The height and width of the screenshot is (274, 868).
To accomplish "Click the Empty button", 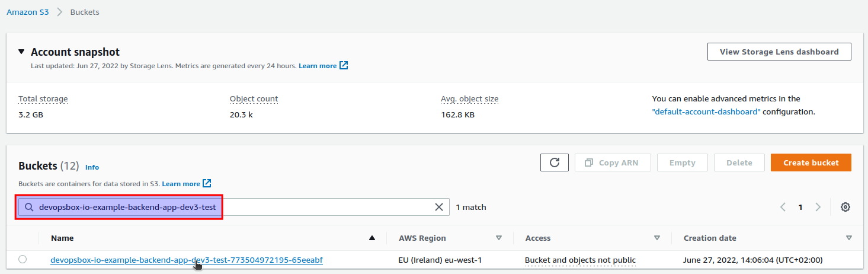I will pyautogui.click(x=683, y=163).
